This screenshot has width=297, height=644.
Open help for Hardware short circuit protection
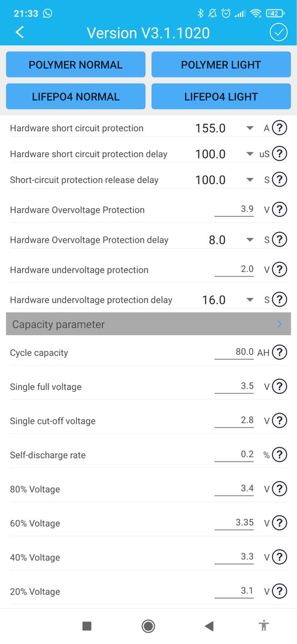coord(279,128)
